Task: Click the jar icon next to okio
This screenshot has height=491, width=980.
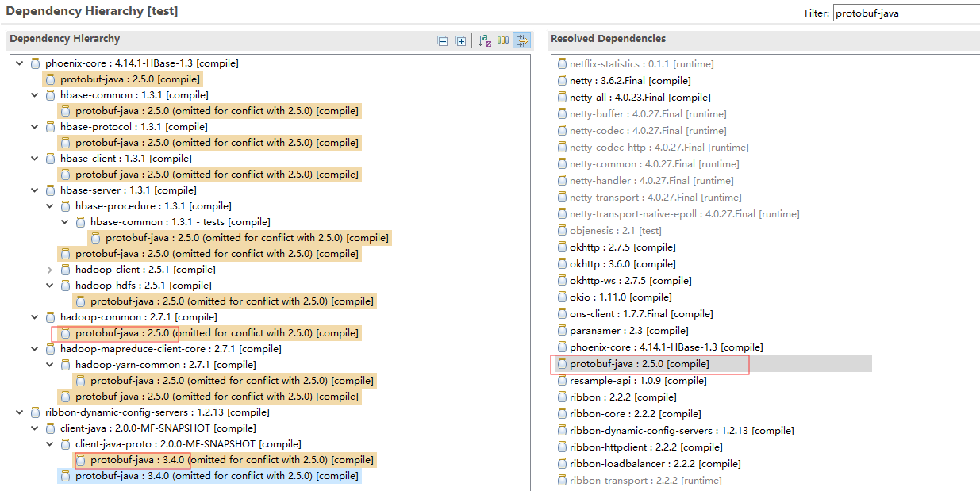Action: (562, 297)
